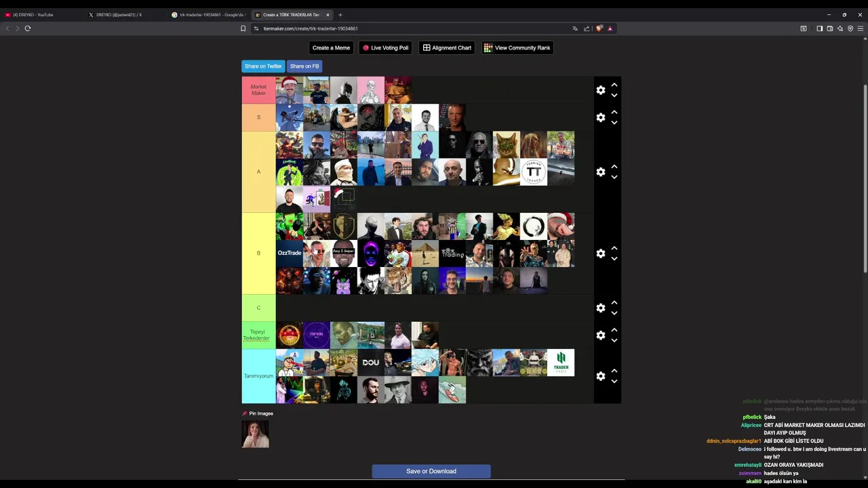The height and width of the screenshot is (488, 868).
Task: Move S tier down with arrow
Action: click(x=614, y=123)
